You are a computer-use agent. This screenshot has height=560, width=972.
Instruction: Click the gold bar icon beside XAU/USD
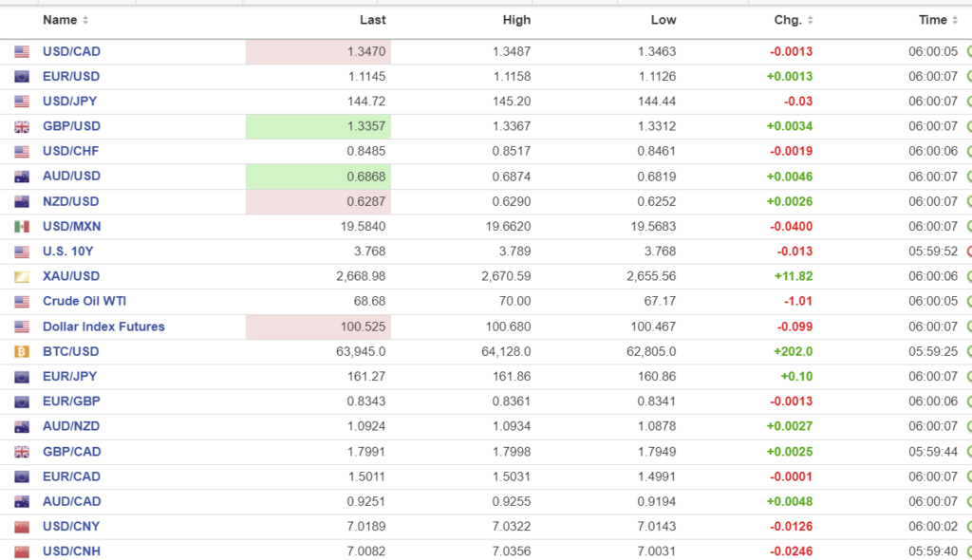coord(21,277)
